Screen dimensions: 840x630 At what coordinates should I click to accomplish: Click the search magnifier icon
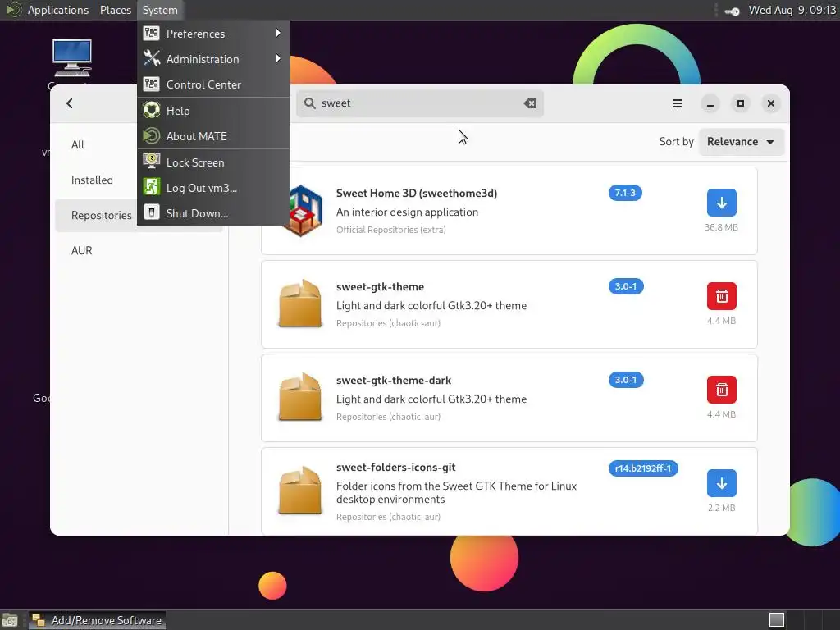[309, 103]
